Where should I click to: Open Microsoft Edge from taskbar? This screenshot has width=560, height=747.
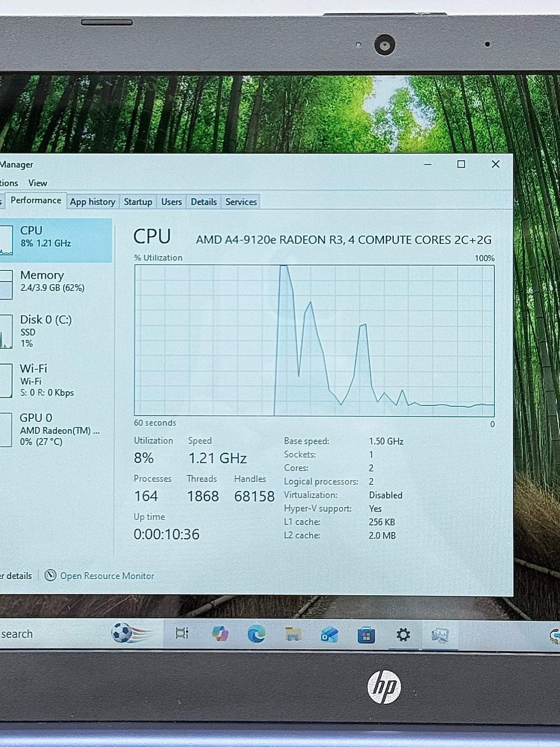pyautogui.click(x=256, y=634)
